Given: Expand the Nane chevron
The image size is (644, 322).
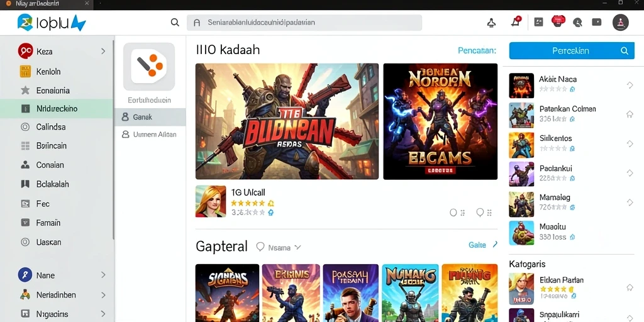Looking at the screenshot, I should (x=103, y=275).
